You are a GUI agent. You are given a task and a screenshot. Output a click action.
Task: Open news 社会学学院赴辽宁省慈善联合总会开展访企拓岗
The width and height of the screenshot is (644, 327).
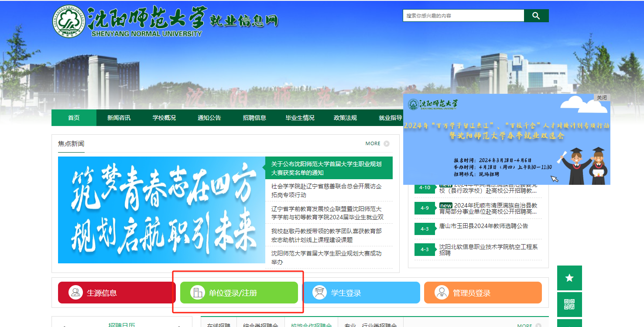pyautogui.click(x=326, y=191)
